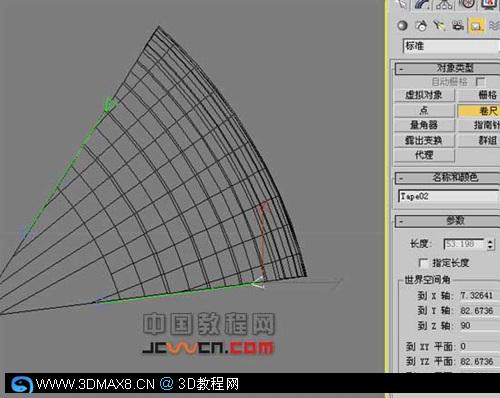Click the 点 helper button

pyautogui.click(x=424, y=110)
